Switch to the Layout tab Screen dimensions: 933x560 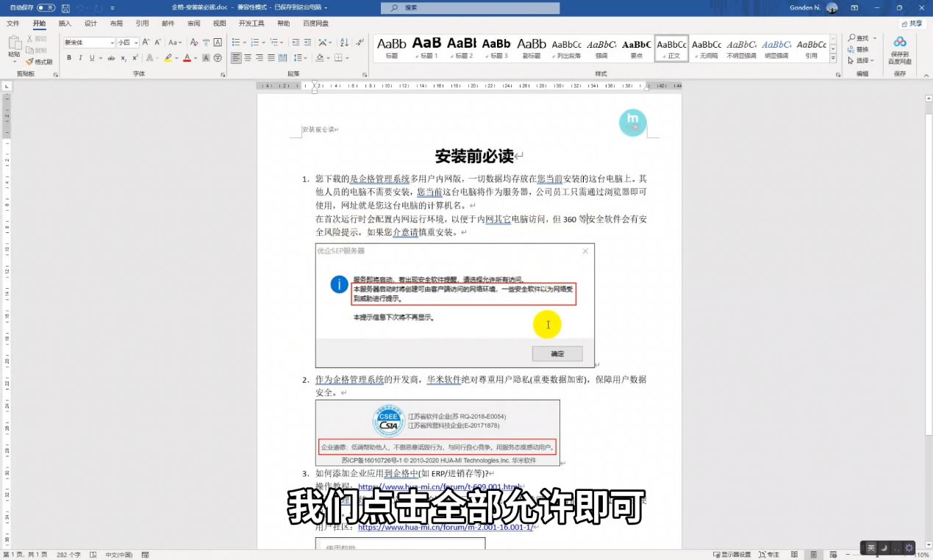(x=116, y=24)
